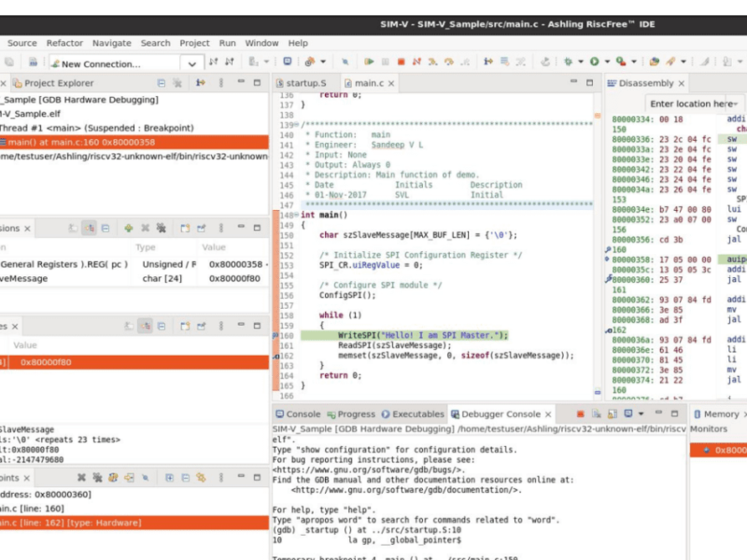
Task: Toggle the breakpoint checkbox for main.c line 162
Action: pyautogui.click(x=5, y=524)
